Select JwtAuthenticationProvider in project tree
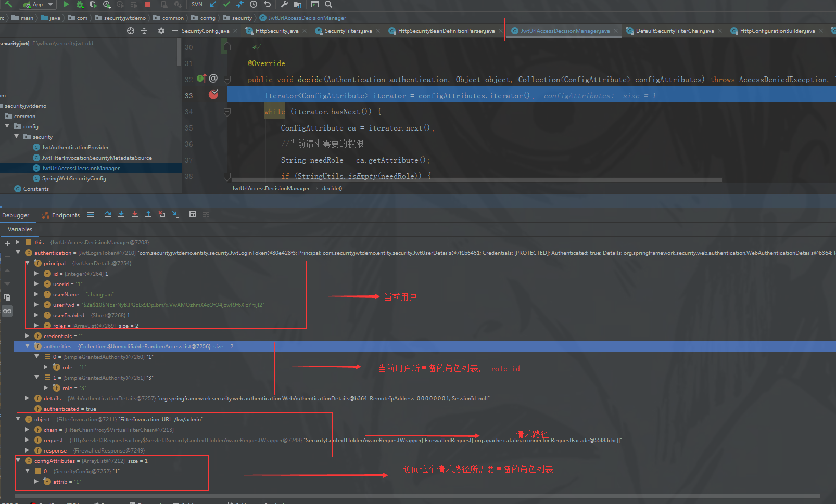The image size is (836, 504). click(x=75, y=147)
